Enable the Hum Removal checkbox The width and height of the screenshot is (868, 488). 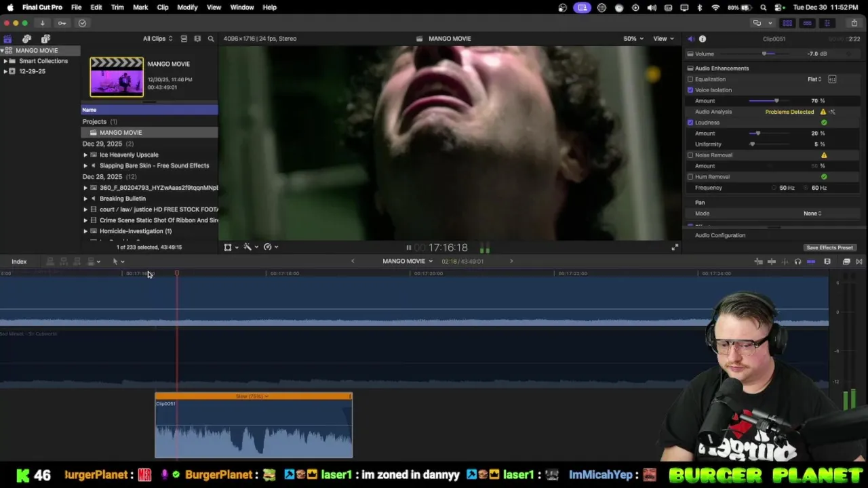pyautogui.click(x=690, y=177)
